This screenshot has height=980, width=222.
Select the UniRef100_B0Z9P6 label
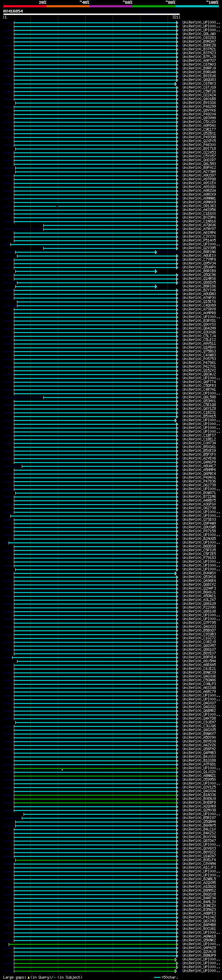tap(199, 218)
